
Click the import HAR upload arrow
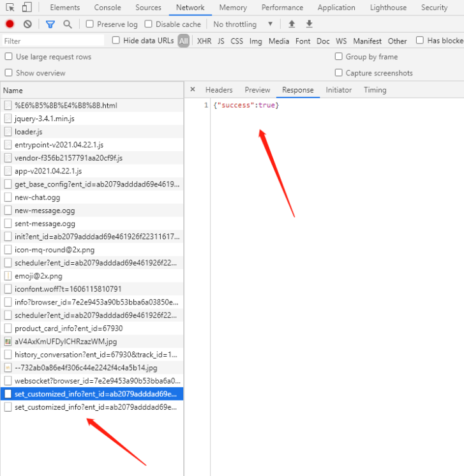(x=292, y=24)
